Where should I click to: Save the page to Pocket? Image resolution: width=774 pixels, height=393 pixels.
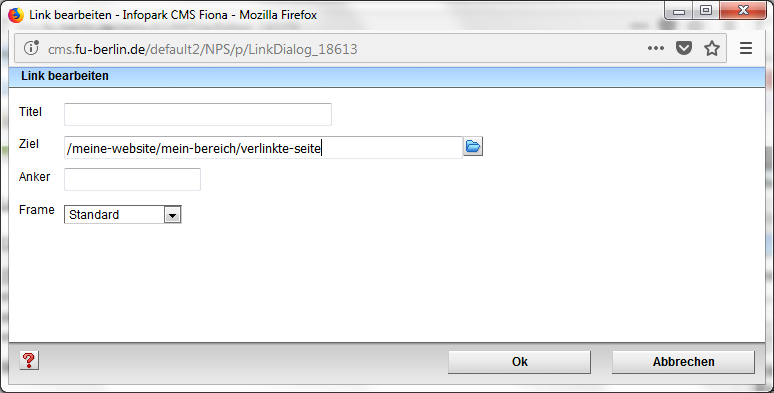click(x=684, y=48)
